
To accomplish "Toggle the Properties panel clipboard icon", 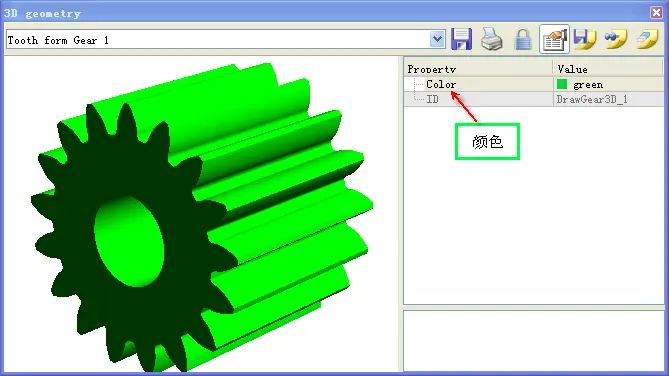I will (554, 39).
